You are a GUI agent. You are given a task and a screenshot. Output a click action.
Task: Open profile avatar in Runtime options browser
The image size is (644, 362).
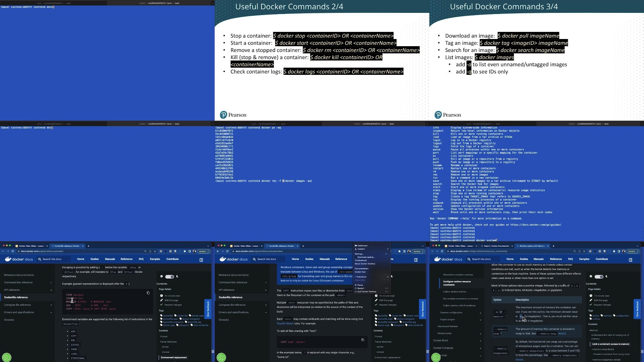624,251
